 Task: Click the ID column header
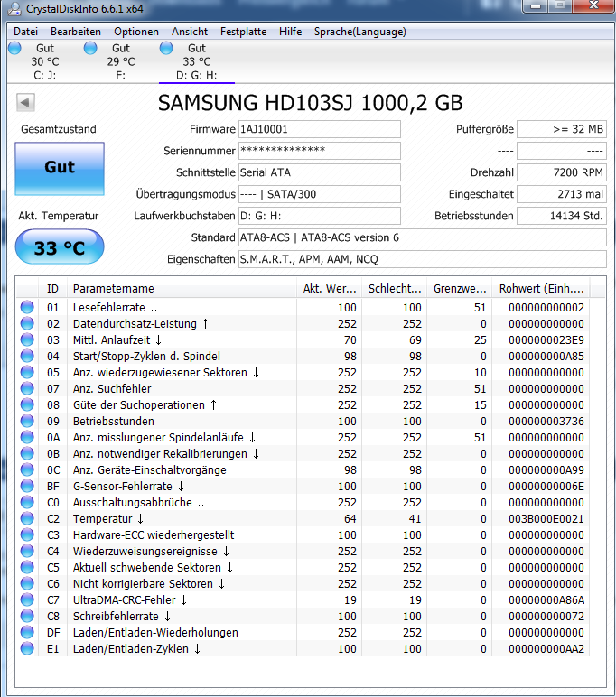coord(52,289)
